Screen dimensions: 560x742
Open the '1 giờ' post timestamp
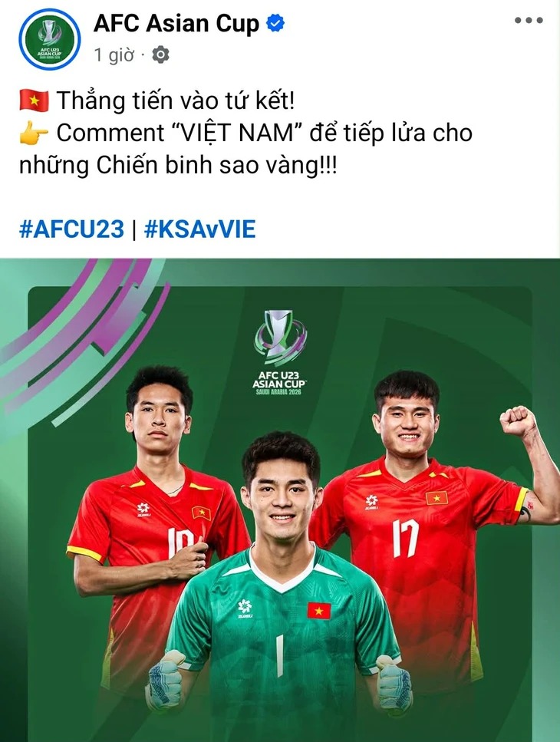click(x=114, y=55)
